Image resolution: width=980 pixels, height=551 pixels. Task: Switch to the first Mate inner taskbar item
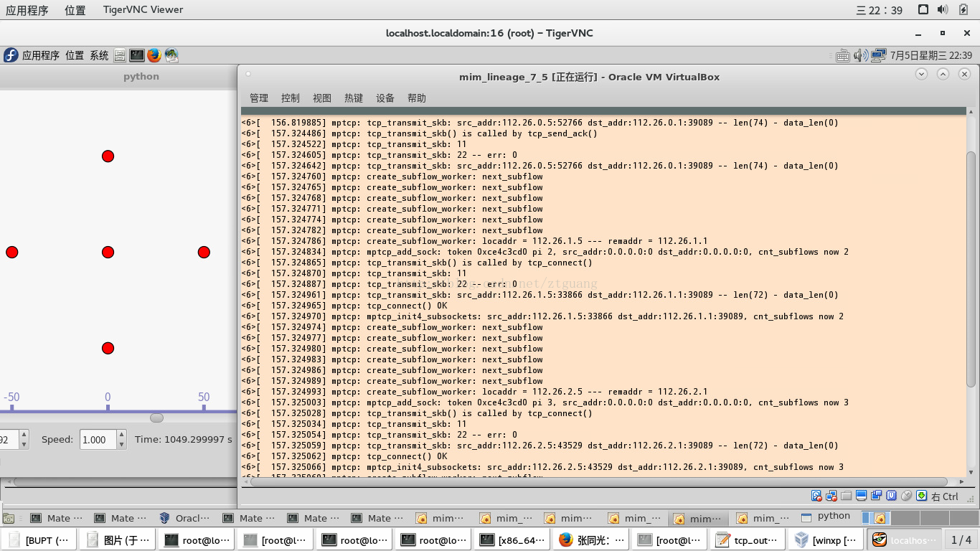click(57, 518)
